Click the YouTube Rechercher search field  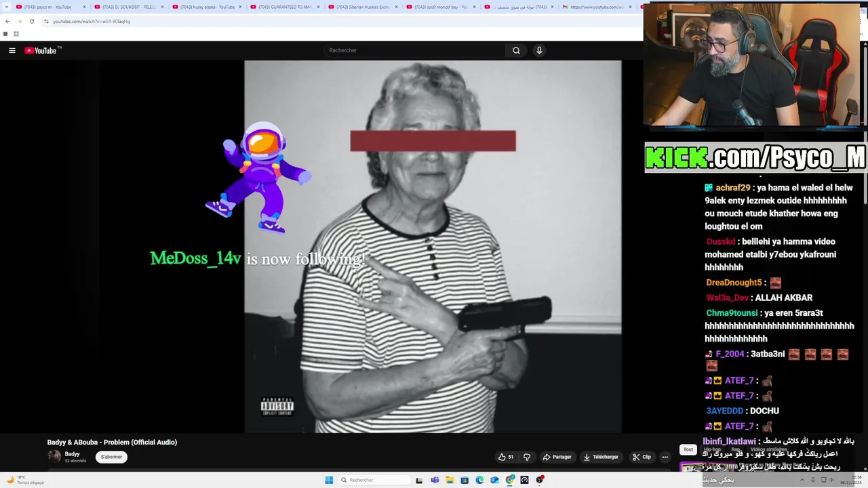[415, 50]
